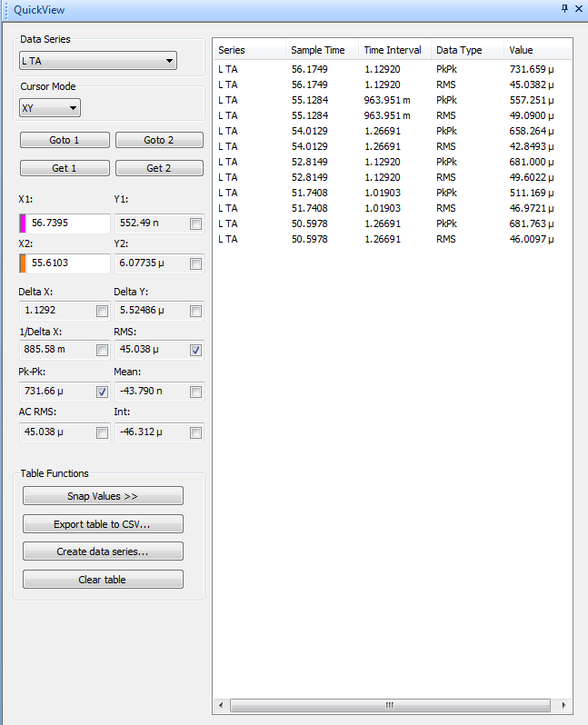Select the row with value 658.264 µ
Image resolution: width=588 pixels, height=725 pixels.
[393, 131]
